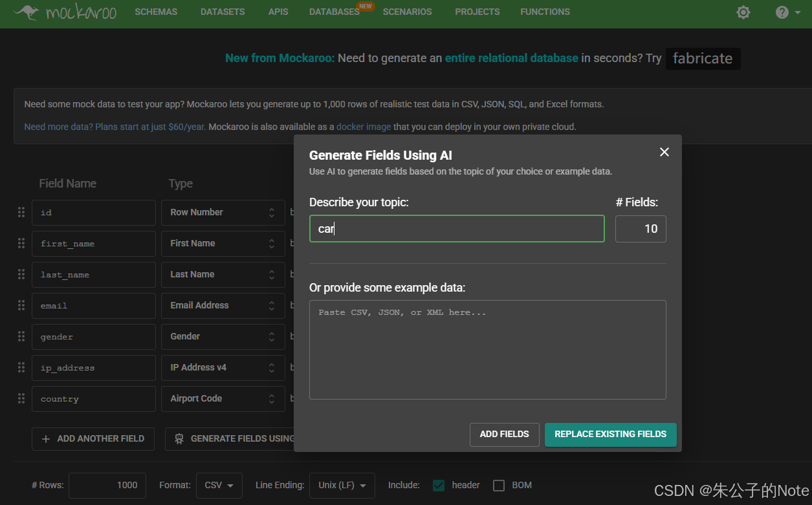
Task: Open the CSV format dropdown
Action: (x=219, y=486)
